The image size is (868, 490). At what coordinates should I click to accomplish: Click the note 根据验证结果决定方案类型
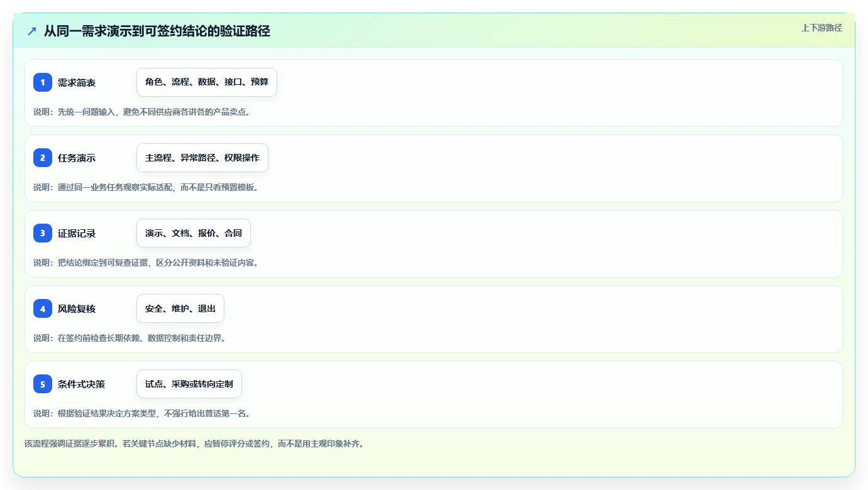[106, 413]
